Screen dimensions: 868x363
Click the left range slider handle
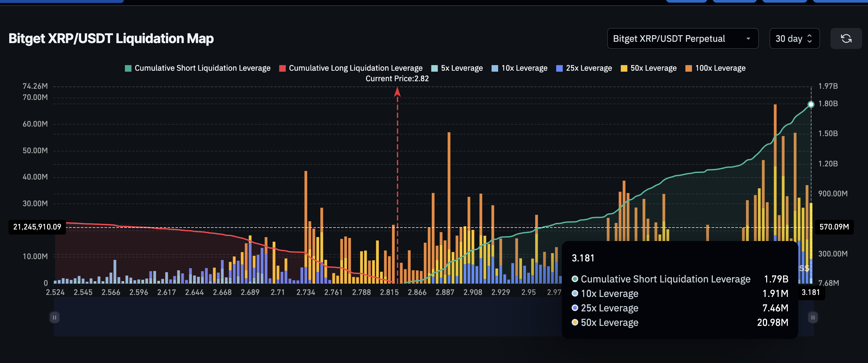pyautogui.click(x=55, y=317)
